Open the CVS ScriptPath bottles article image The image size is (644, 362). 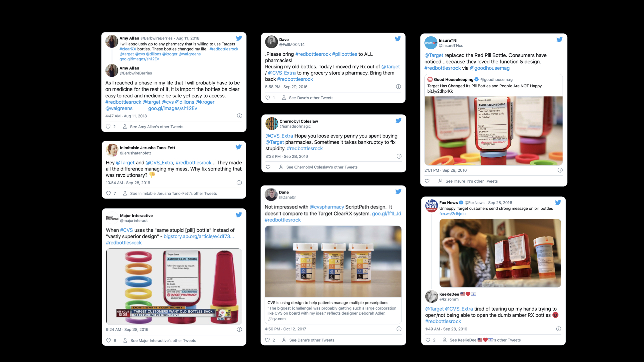pyautogui.click(x=333, y=261)
